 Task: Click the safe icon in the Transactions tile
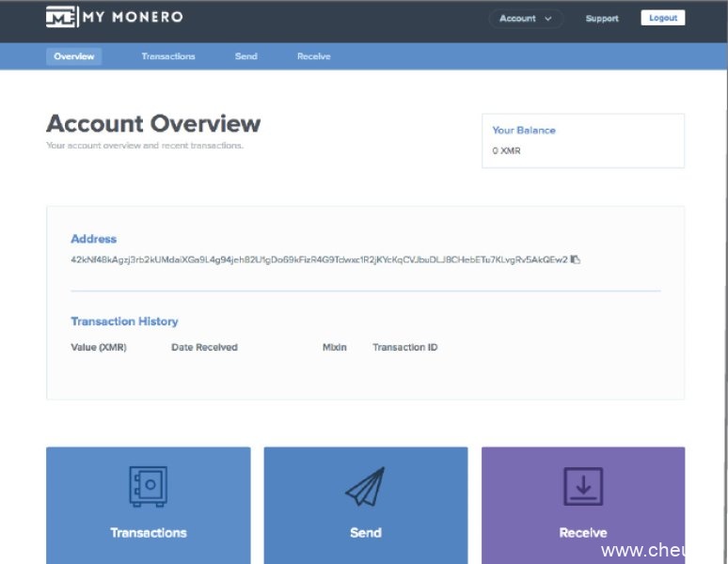pyautogui.click(x=148, y=487)
